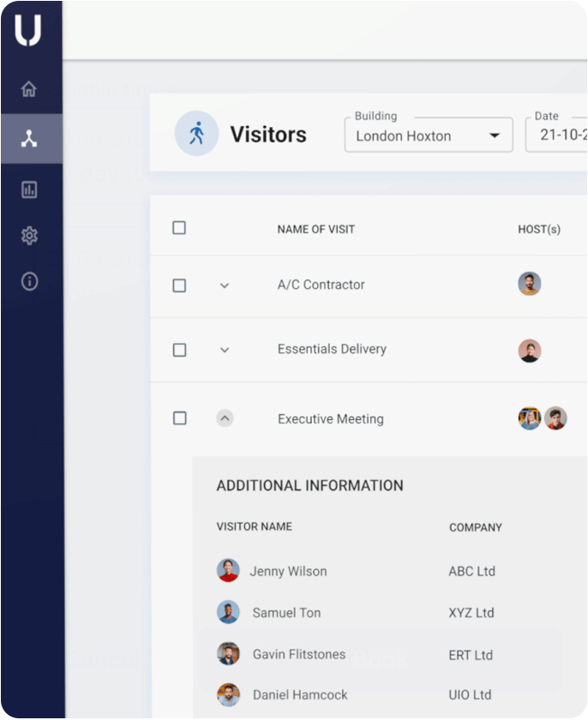The height and width of the screenshot is (720, 588).
Task: Tick the select-all checkbox in the header
Action: [x=179, y=228]
